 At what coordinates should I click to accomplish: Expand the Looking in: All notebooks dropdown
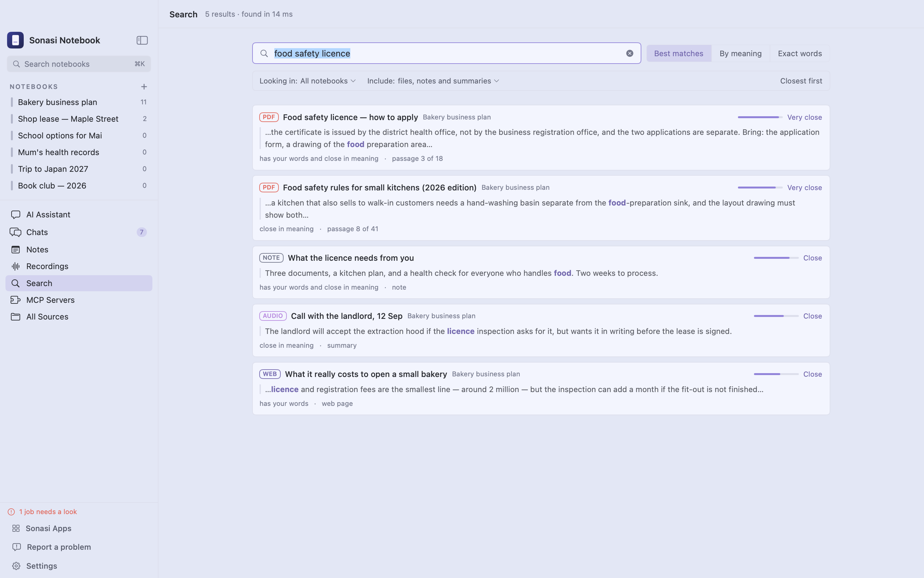[308, 81]
